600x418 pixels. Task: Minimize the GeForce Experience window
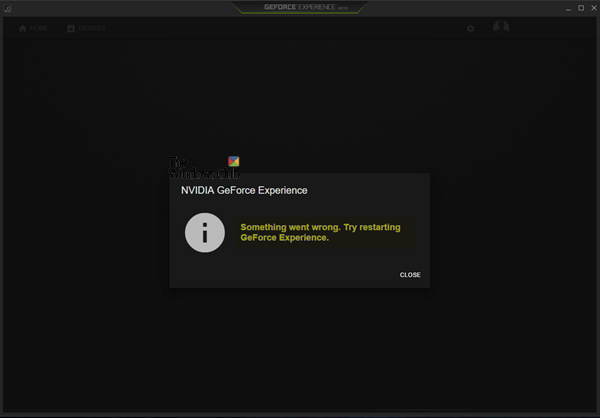click(568, 8)
